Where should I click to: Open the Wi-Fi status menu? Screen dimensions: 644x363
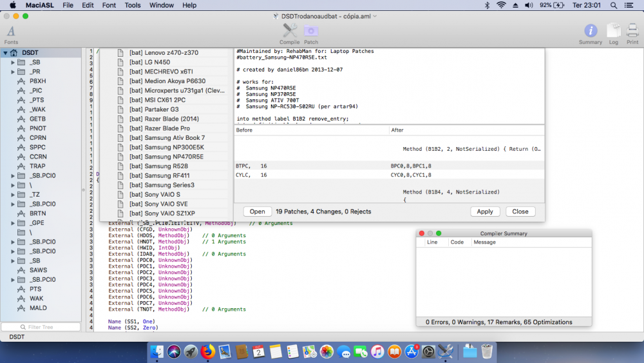[501, 5]
